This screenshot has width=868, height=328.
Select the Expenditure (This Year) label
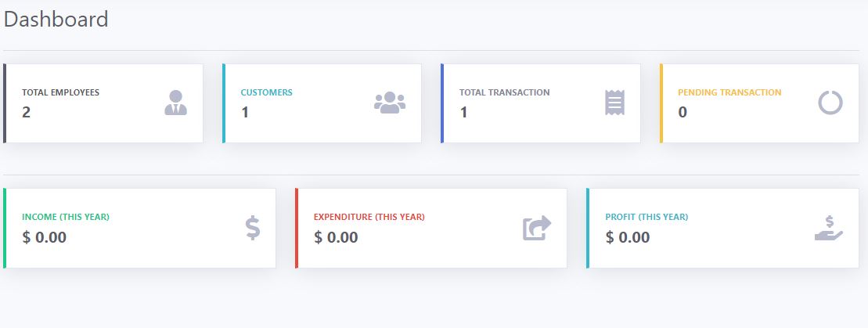(x=369, y=217)
